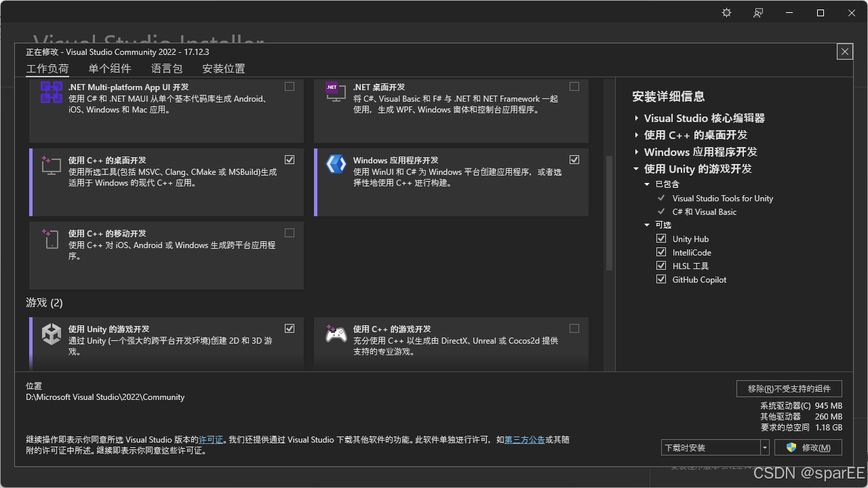Check 使用 C++ 的游戏开发 workload

[574, 329]
